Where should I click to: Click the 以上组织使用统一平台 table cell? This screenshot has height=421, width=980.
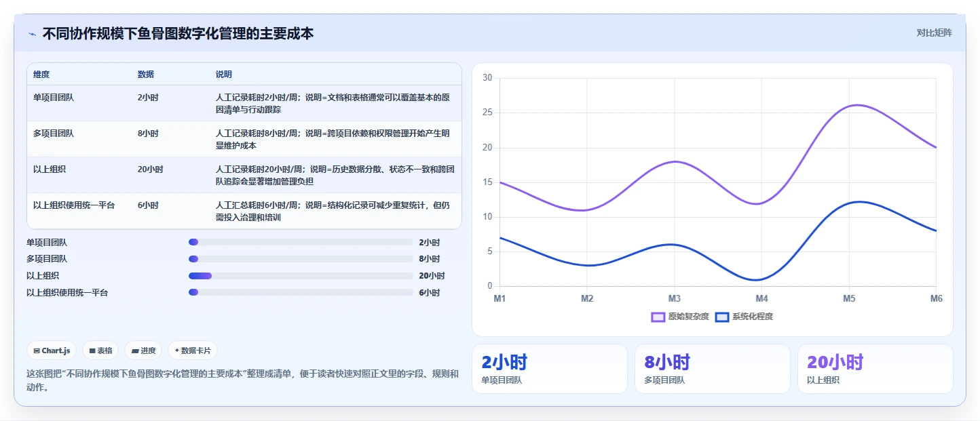74,205
